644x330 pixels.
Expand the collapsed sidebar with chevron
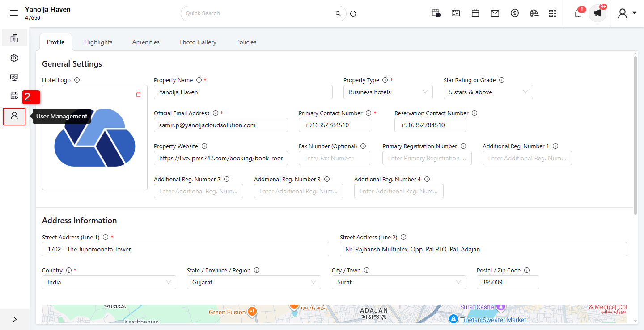pyautogui.click(x=15, y=319)
